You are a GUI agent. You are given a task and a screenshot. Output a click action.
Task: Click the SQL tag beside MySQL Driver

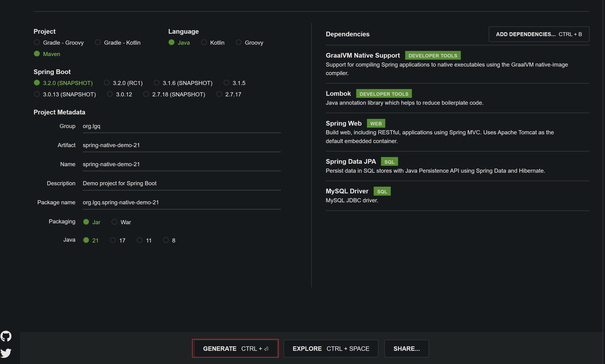tap(382, 191)
